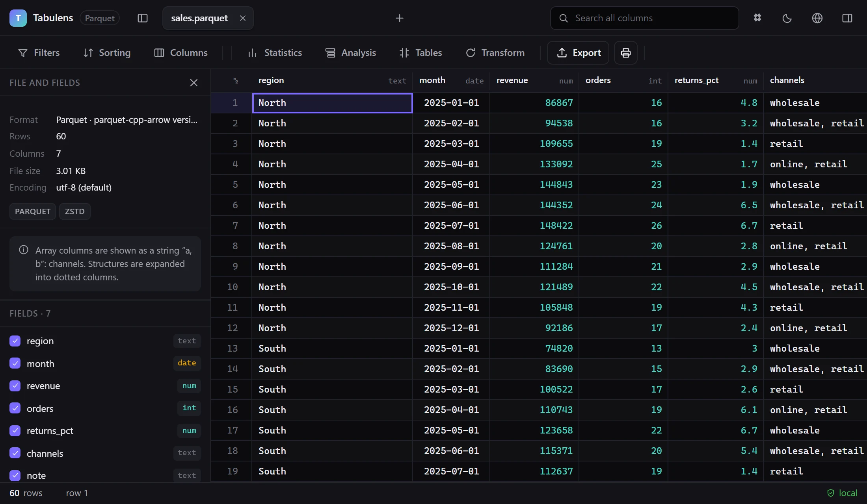867x504 pixels.
Task: Click the row index header icon
Action: coord(236,81)
